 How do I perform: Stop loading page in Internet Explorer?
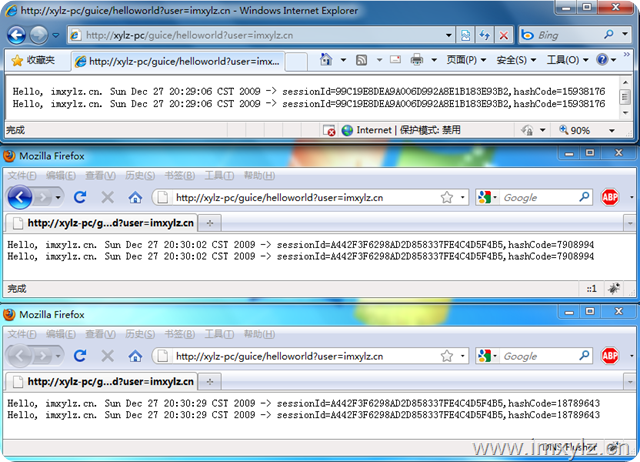click(504, 36)
